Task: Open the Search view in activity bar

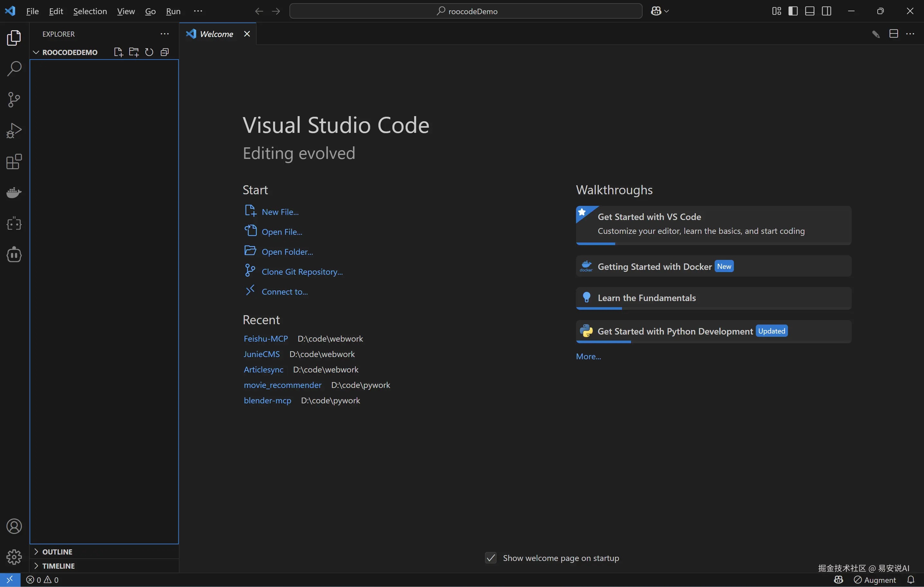Action: (x=14, y=69)
